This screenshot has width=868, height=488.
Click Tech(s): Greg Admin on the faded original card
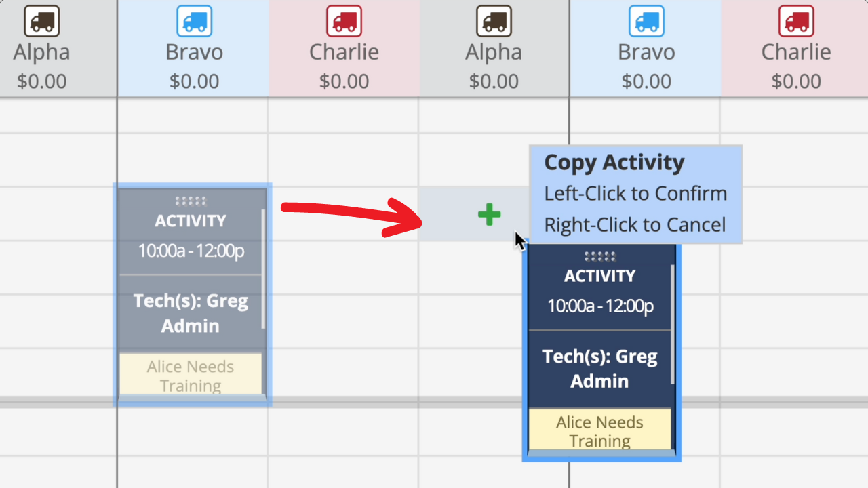[x=191, y=313]
